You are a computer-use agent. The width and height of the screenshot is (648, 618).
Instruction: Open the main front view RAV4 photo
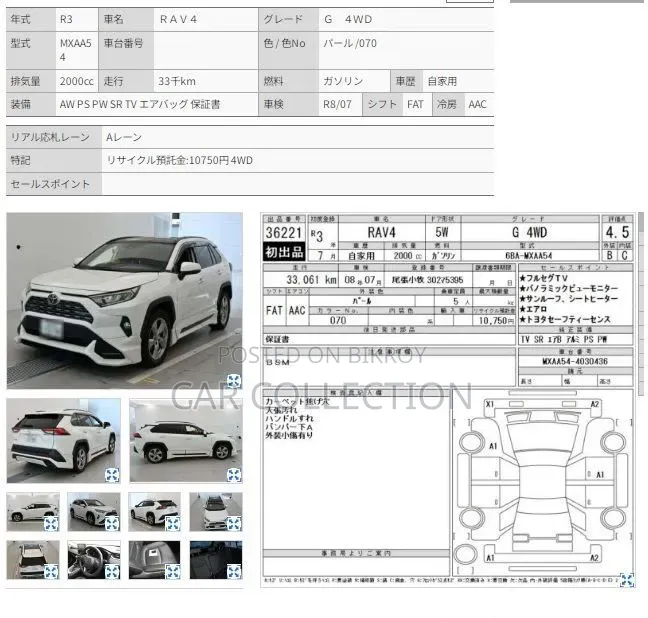(124, 301)
